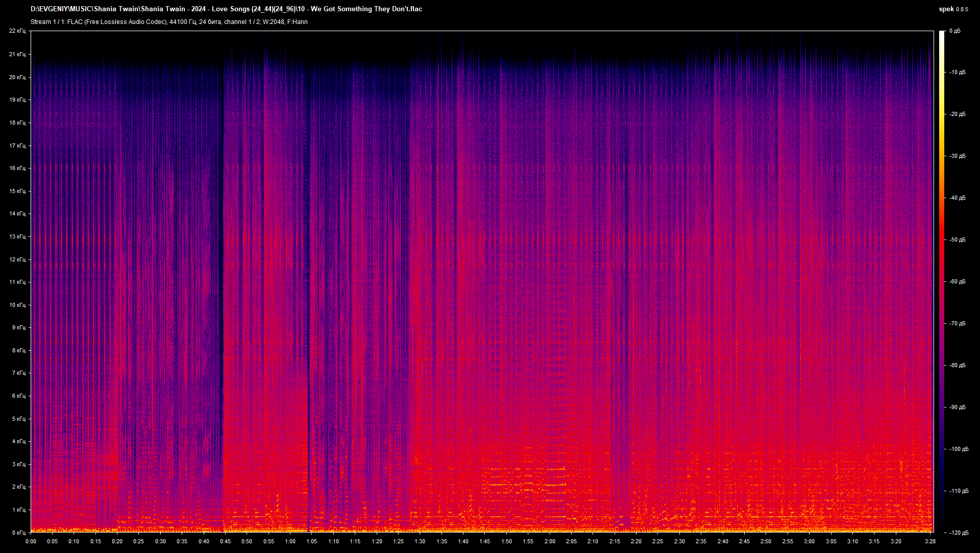The width and height of the screenshot is (980, 553).
Task: Click the 16 кГц frequency axis label
Action: pyautogui.click(x=17, y=168)
